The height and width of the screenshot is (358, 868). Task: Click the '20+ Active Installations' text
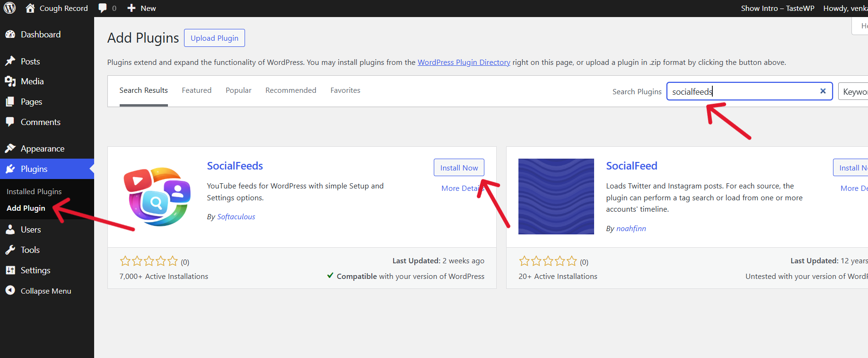coord(558,276)
